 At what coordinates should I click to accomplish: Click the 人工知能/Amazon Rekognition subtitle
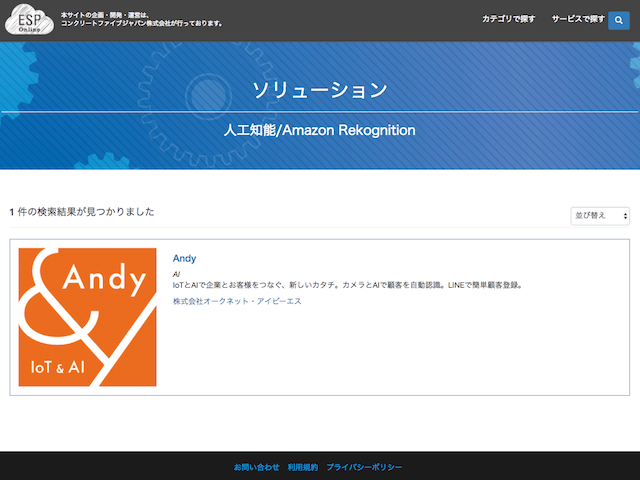tap(320, 130)
